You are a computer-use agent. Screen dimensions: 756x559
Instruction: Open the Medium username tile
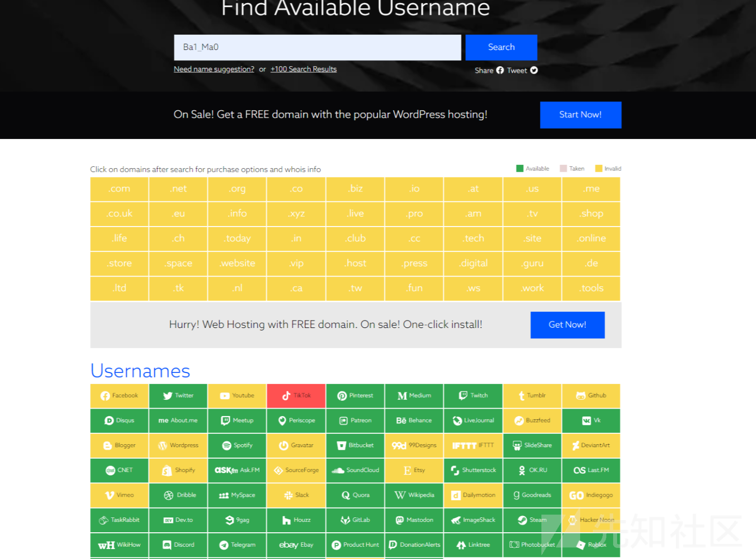click(414, 396)
